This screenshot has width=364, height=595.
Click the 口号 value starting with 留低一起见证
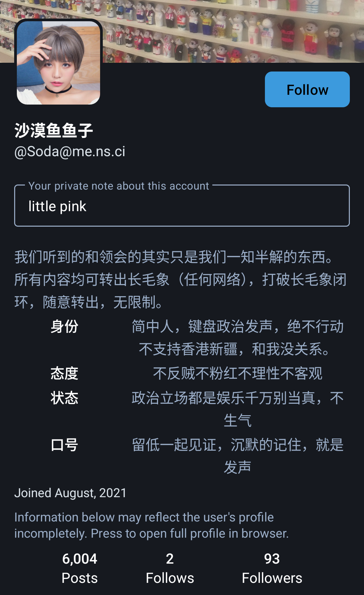pos(238,456)
